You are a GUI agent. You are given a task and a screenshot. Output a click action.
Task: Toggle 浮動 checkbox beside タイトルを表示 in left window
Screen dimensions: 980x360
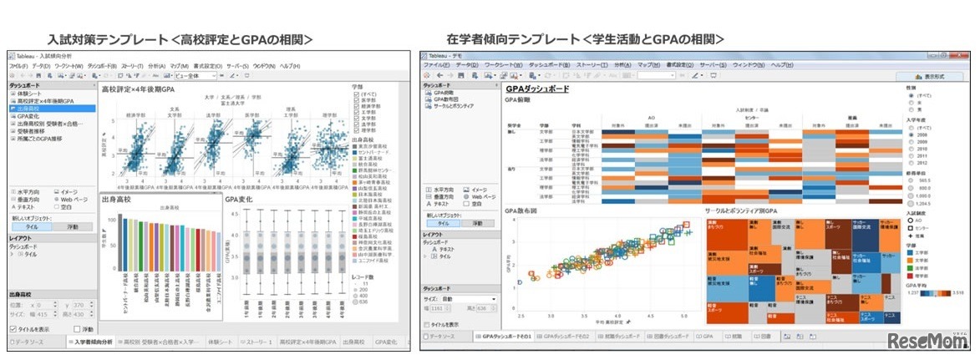tap(77, 329)
